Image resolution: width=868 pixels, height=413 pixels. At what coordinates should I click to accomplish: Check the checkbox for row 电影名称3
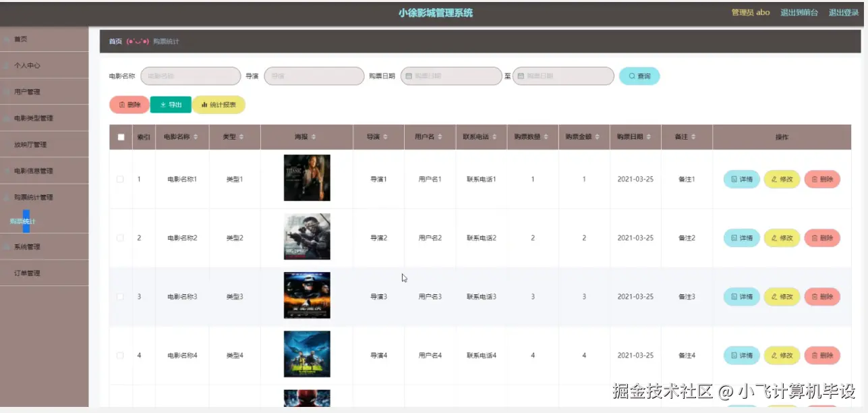point(120,297)
